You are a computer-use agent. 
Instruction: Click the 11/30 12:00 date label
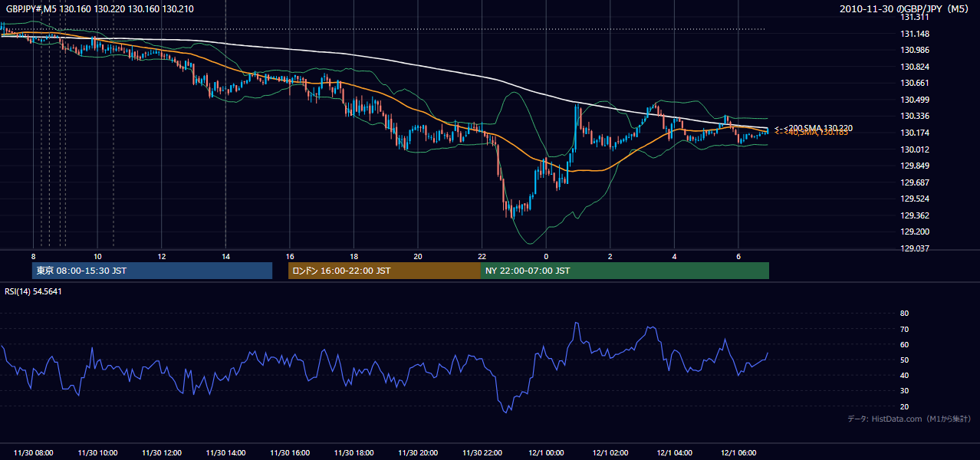[x=162, y=453]
